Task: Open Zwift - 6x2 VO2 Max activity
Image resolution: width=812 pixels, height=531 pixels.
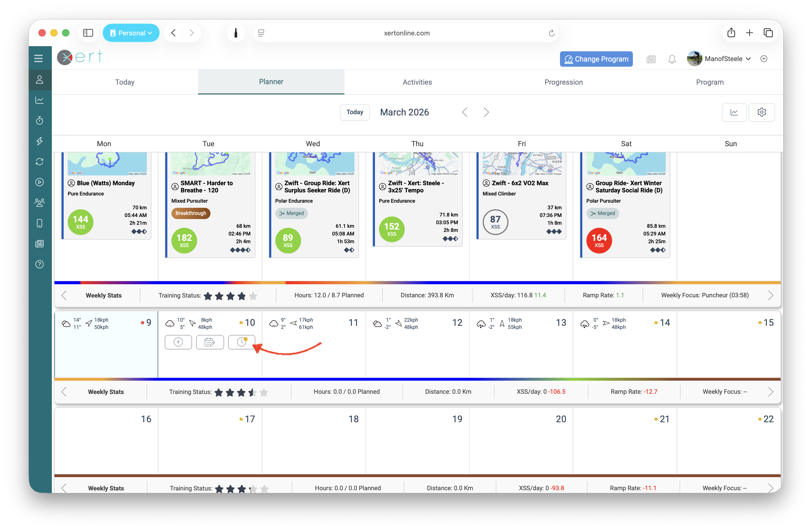Action: [x=520, y=183]
